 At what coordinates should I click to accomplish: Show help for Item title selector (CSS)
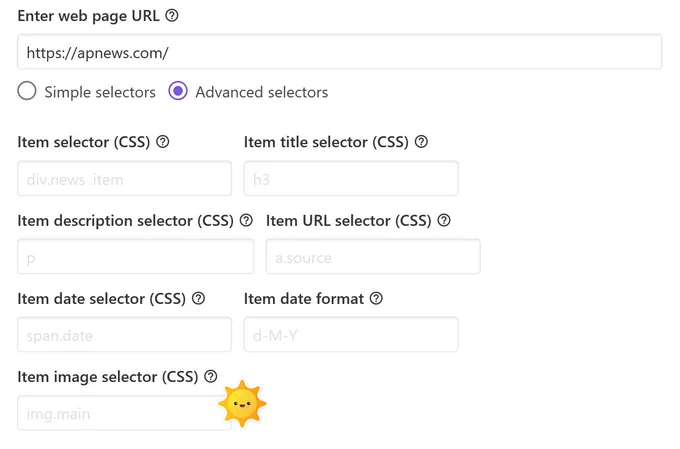(x=421, y=141)
